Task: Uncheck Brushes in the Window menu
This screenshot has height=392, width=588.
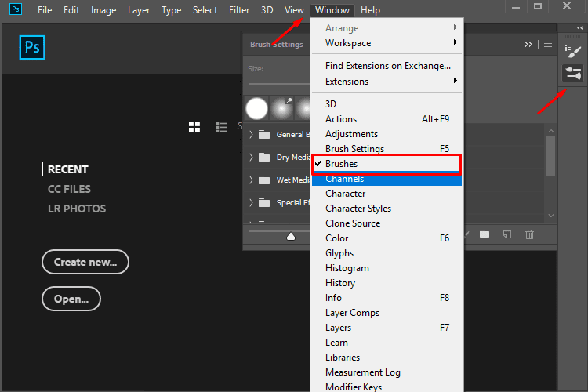Action: pos(341,164)
